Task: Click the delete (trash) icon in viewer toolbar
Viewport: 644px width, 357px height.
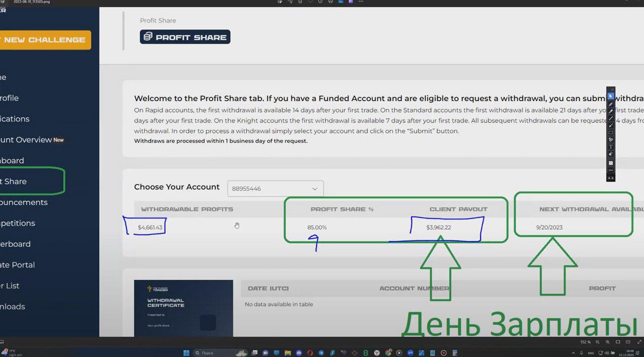Action: pyautogui.click(x=300, y=2)
